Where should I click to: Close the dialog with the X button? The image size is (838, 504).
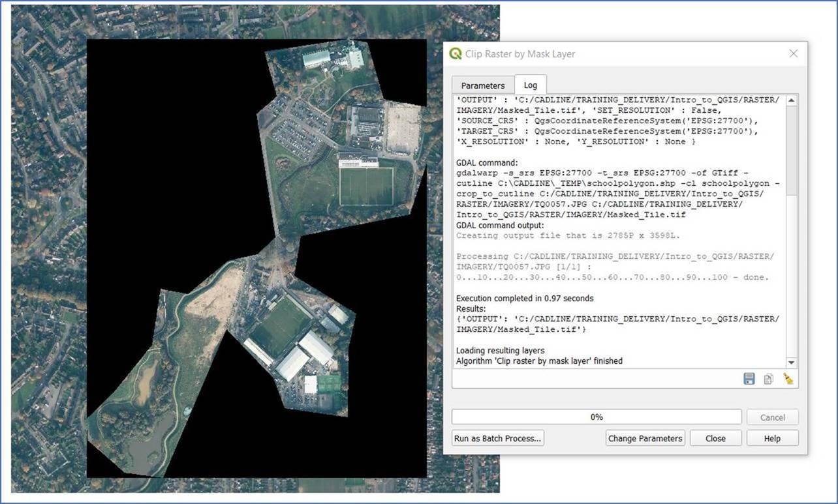click(793, 53)
